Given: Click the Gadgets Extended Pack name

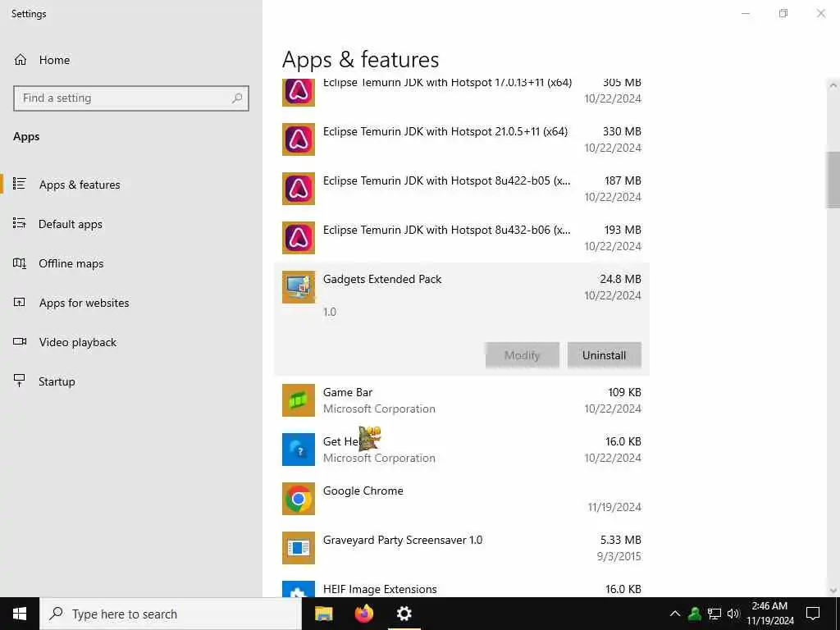Looking at the screenshot, I should pyautogui.click(x=382, y=279).
